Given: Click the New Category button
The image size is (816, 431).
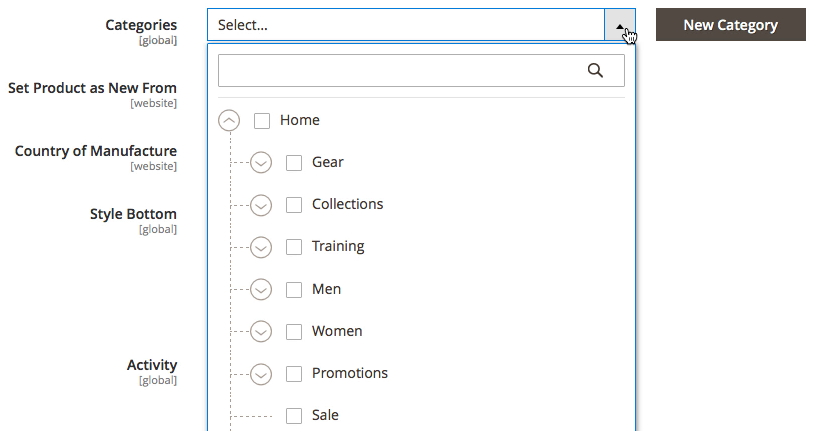Looking at the screenshot, I should pos(730,25).
